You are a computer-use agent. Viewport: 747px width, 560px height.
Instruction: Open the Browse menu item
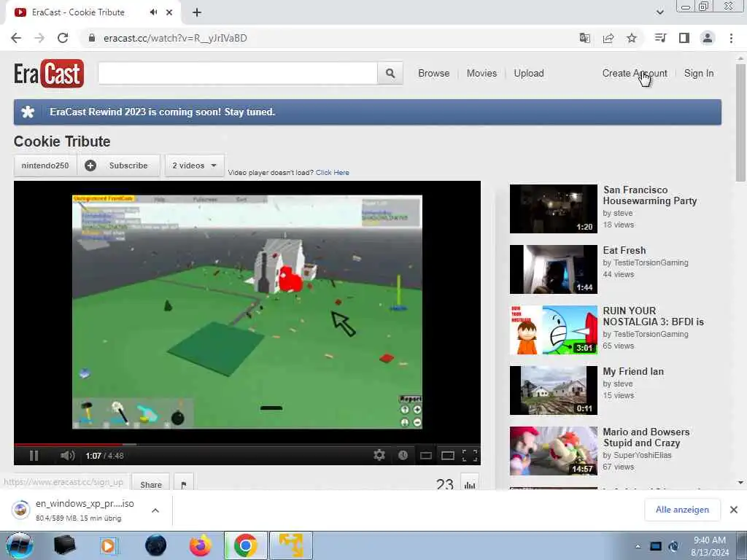433,74
